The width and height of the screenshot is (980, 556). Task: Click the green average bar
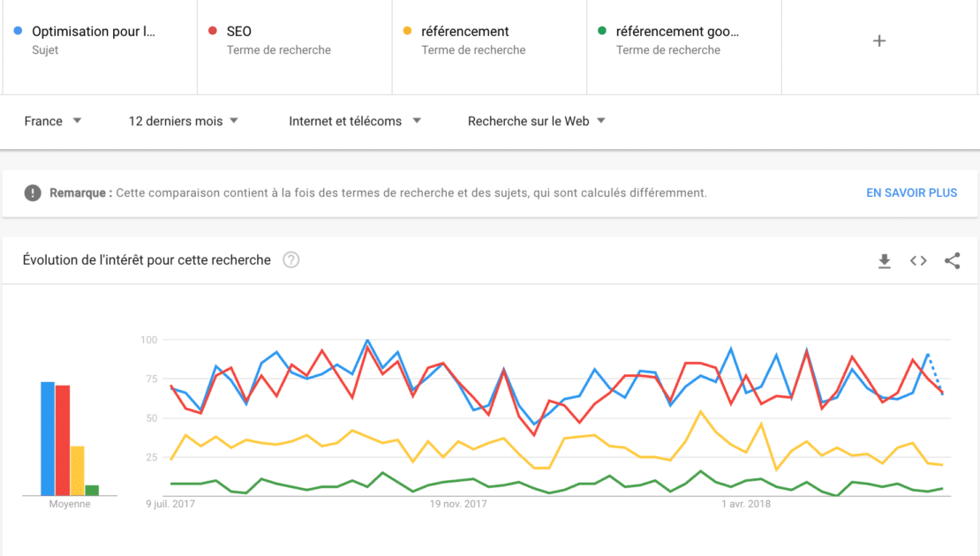coord(92,490)
